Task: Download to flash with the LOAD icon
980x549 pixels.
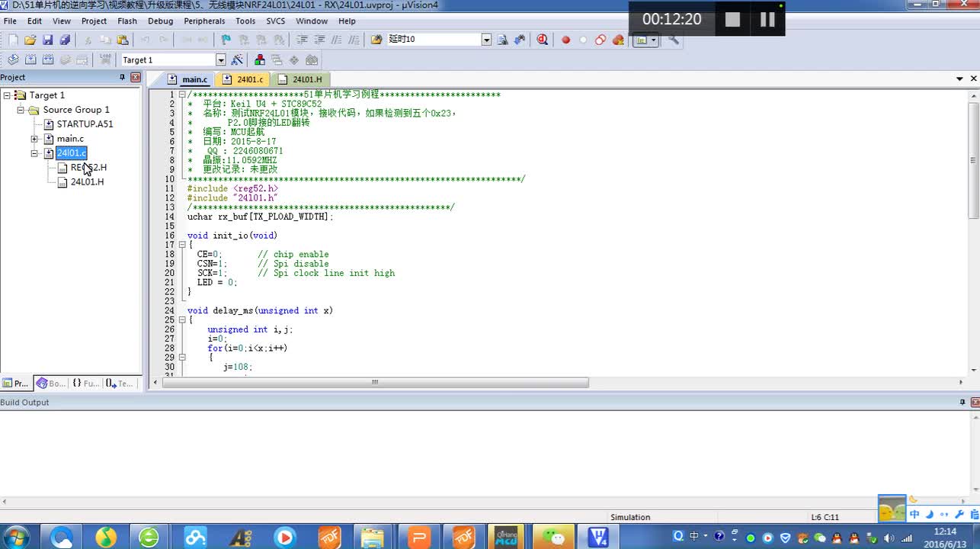Action: click(x=106, y=59)
